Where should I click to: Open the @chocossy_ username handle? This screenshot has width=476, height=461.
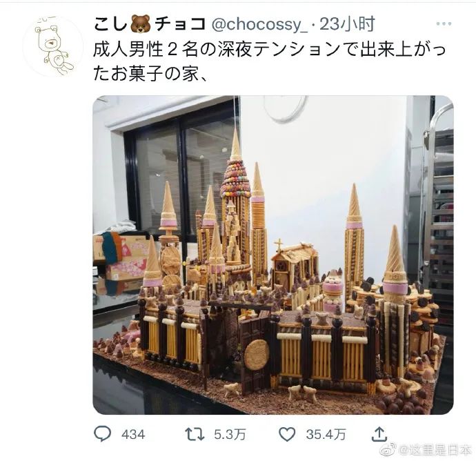click(259, 24)
